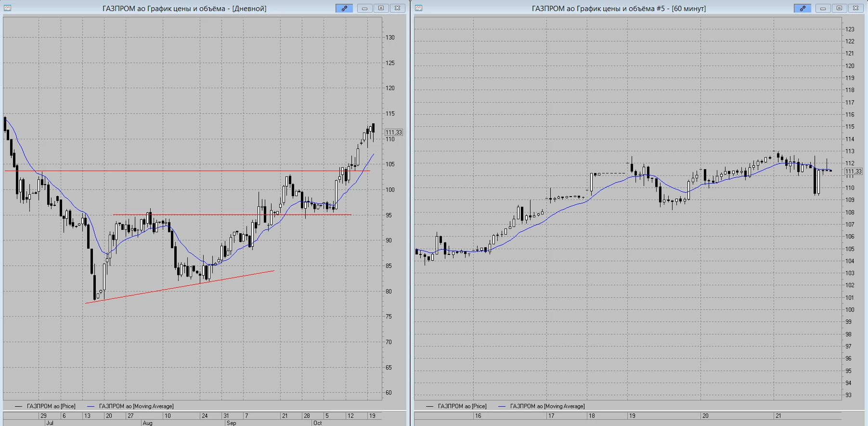Click the date label 29 on the daily time axis

[x=43, y=416]
